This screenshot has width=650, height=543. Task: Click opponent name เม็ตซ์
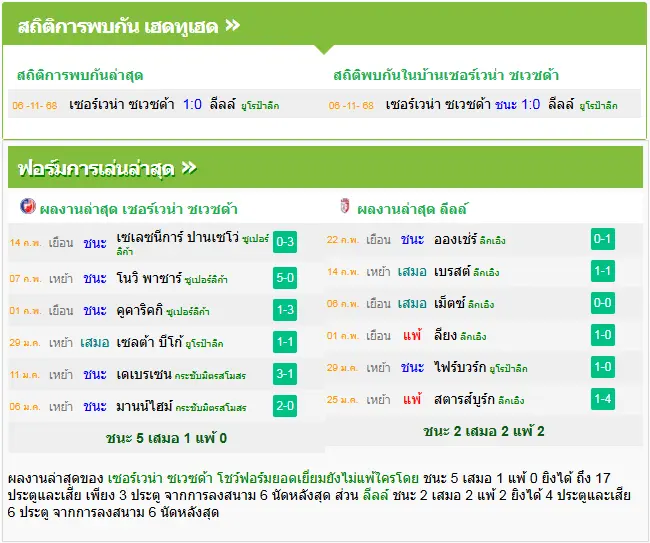click(x=449, y=303)
